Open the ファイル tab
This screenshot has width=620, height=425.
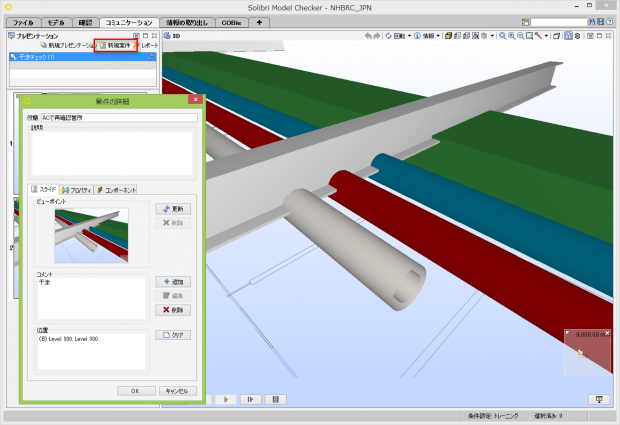(23, 23)
